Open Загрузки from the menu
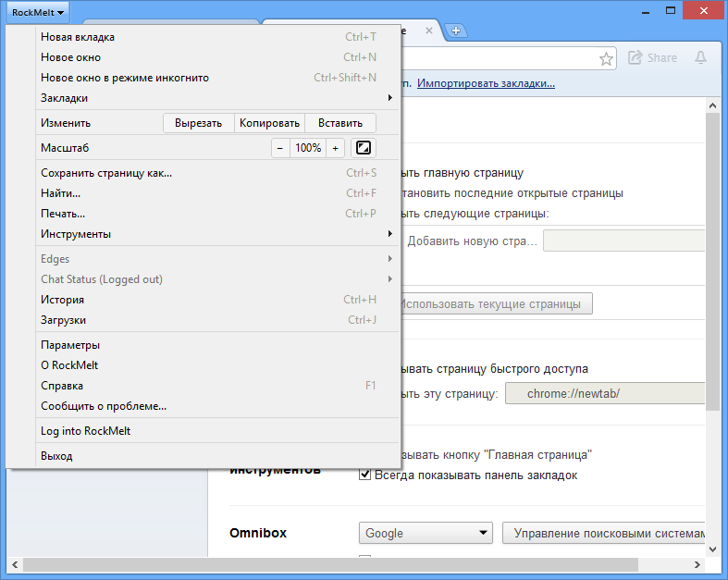 (x=217, y=320)
